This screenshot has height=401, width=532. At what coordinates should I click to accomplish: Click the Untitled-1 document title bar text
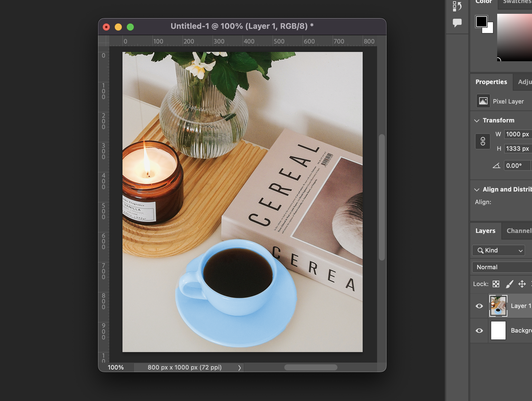point(242,26)
